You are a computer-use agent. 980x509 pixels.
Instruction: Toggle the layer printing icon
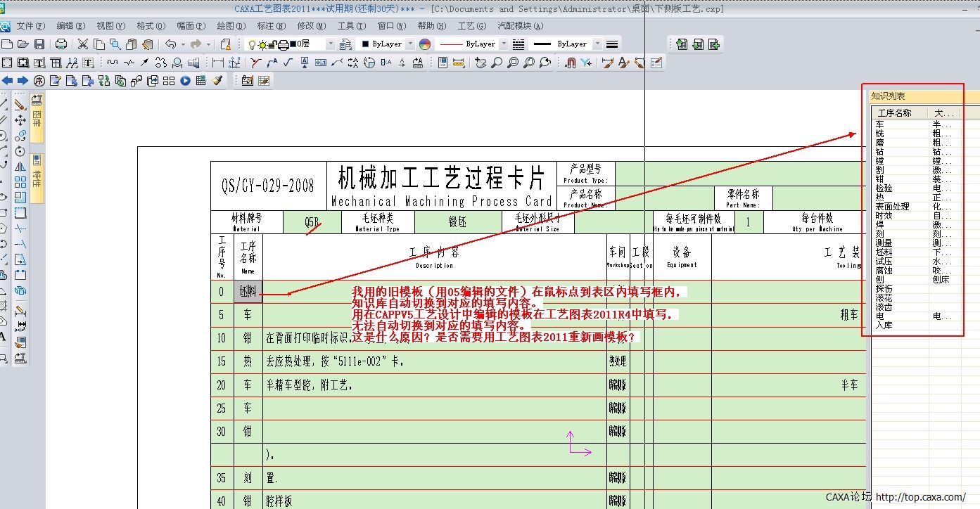coord(281,43)
